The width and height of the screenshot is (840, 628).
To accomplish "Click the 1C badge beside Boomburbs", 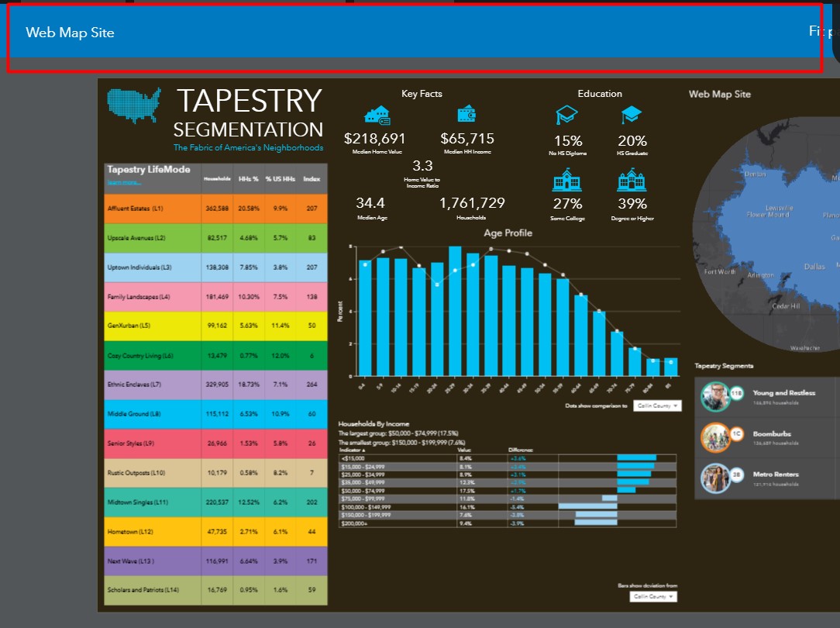I will point(737,433).
